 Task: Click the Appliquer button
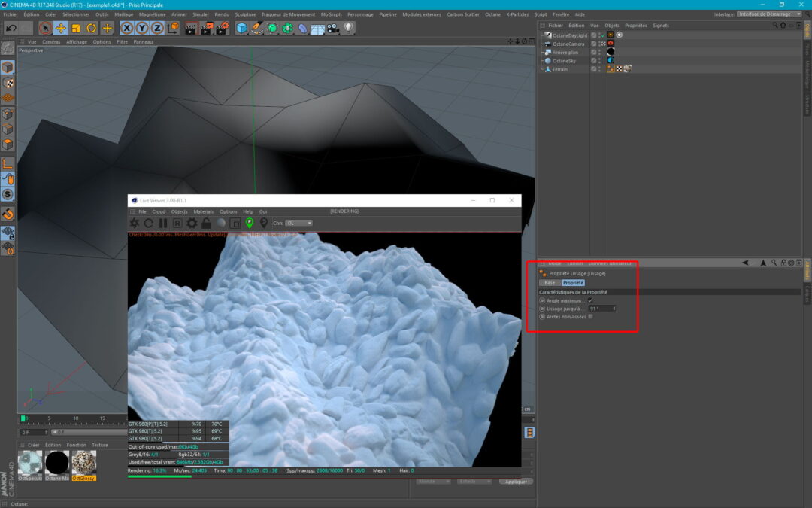(516, 482)
